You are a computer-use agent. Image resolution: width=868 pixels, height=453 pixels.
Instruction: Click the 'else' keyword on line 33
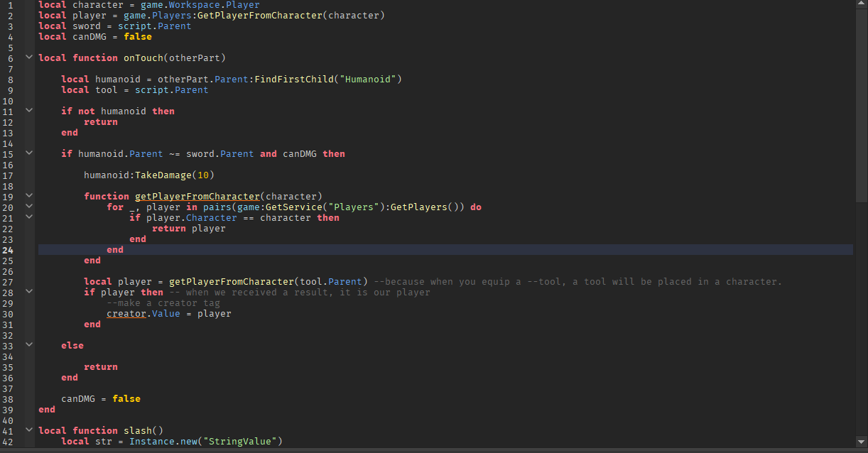coord(72,346)
